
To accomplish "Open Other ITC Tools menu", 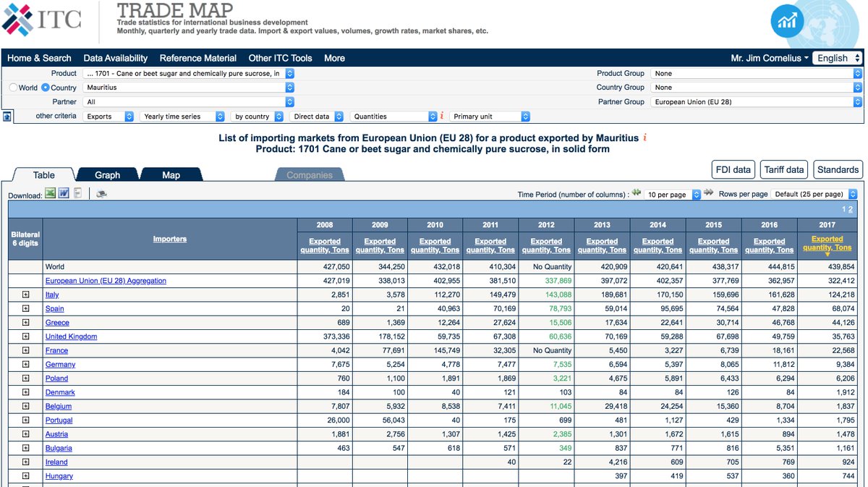I will coord(280,58).
